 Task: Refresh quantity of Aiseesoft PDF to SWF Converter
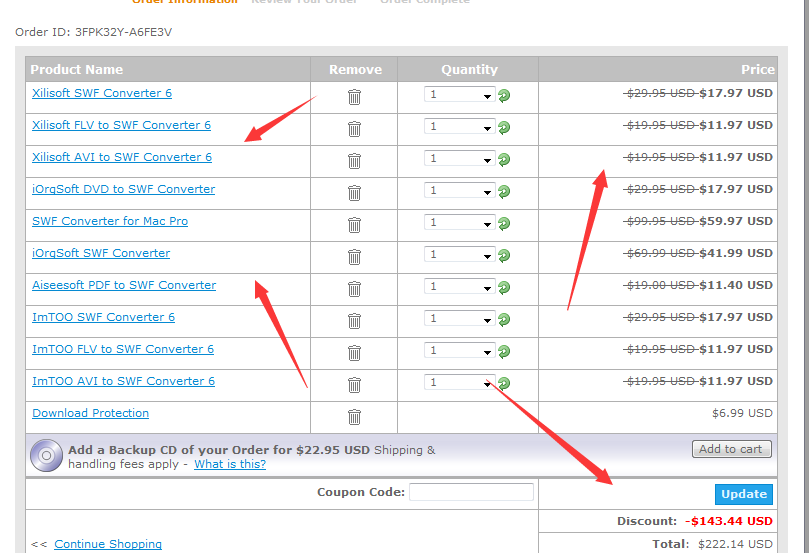coord(504,287)
